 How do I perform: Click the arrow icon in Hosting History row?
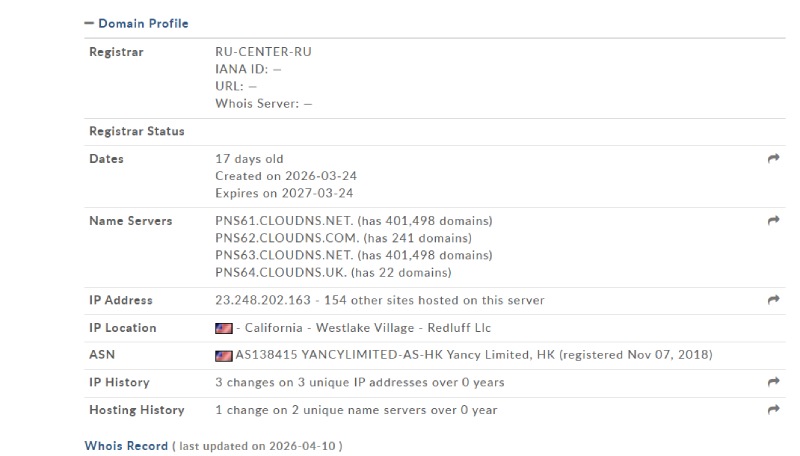pyautogui.click(x=773, y=410)
